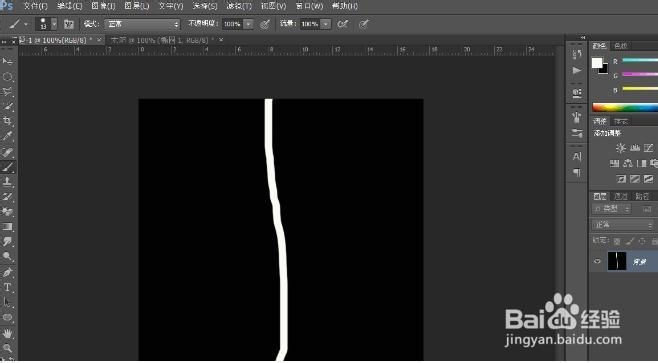Open the Flow slider arrow
The width and height of the screenshot is (658, 363).
pos(326,24)
